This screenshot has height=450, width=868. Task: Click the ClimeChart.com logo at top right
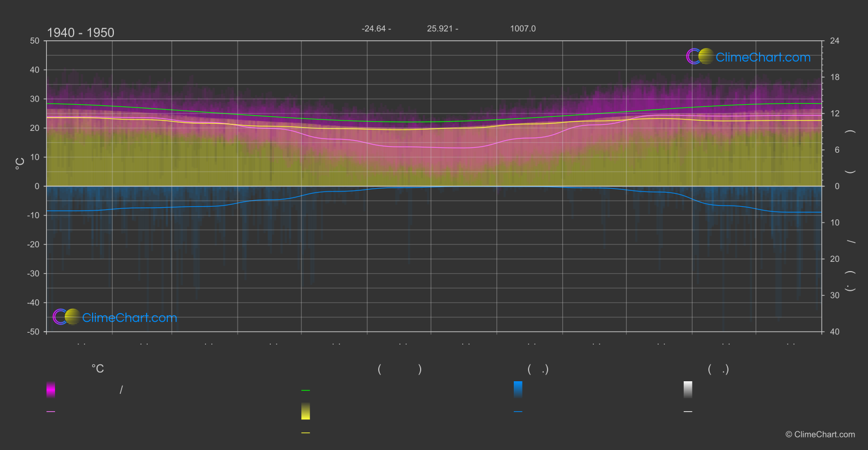(x=748, y=57)
